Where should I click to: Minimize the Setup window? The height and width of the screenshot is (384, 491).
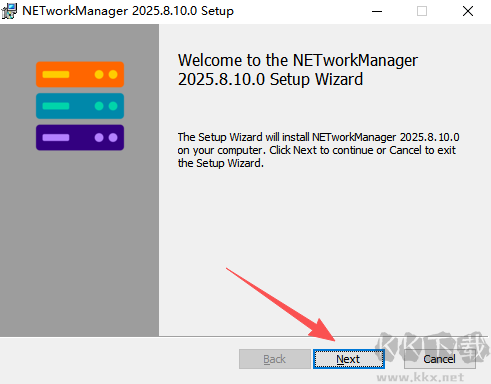coord(377,11)
